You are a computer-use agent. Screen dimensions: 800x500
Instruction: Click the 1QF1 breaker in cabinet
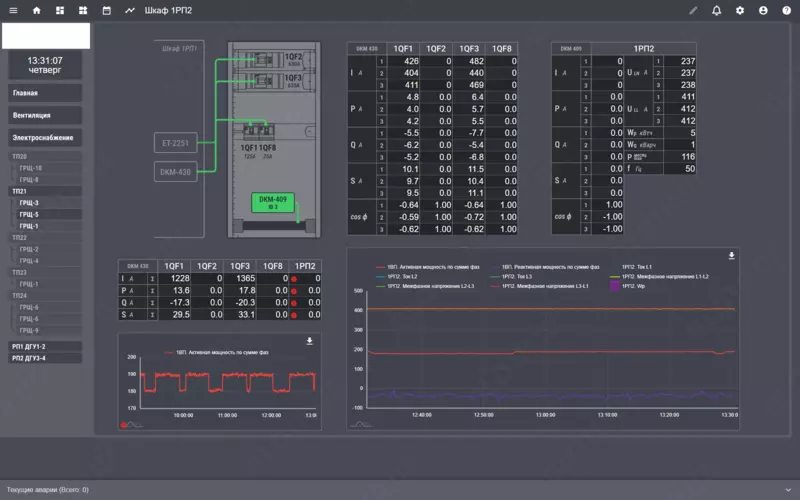249,131
